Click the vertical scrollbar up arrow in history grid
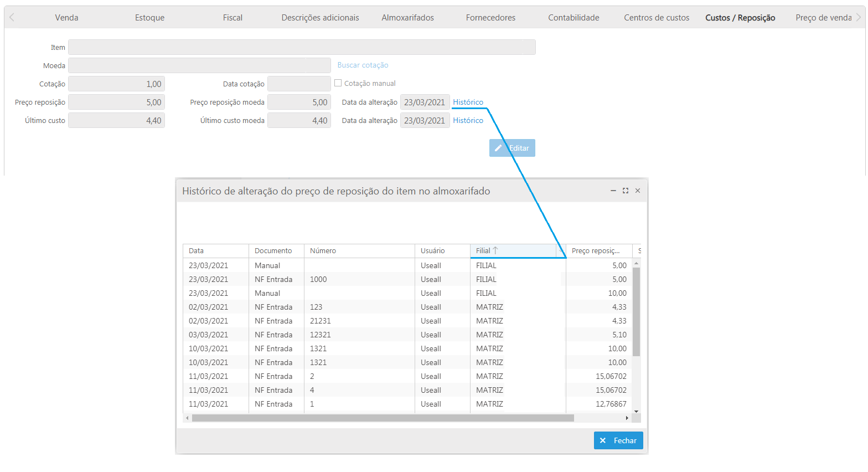Image resolution: width=868 pixels, height=472 pixels. 637,263
